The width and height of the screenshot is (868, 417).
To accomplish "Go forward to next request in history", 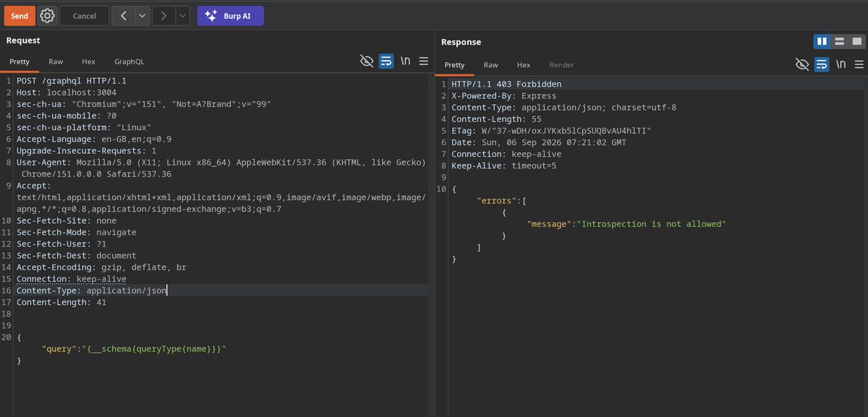I will coord(164,16).
